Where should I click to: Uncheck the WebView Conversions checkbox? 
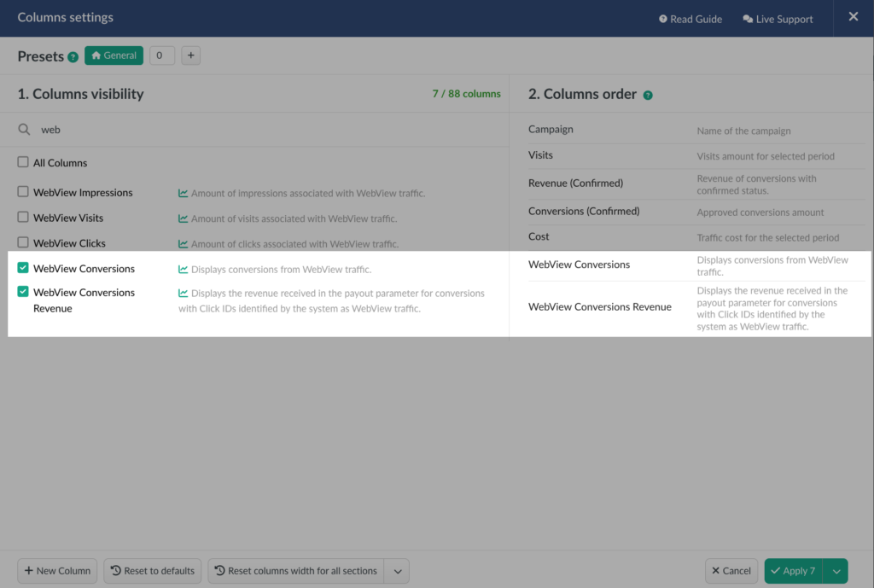pos(23,267)
